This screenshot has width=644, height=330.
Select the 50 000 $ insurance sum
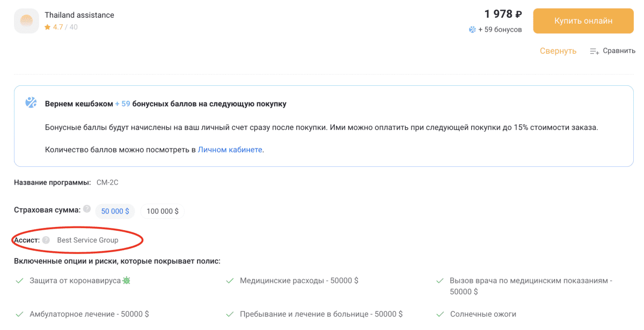[x=115, y=211]
